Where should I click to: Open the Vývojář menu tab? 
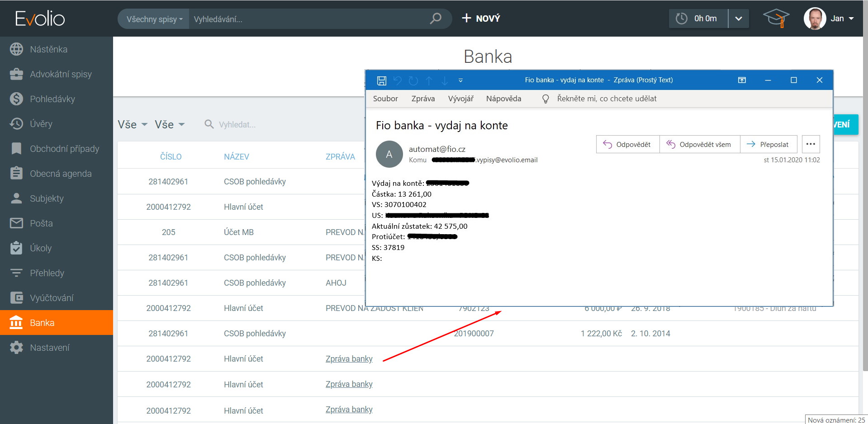(x=460, y=99)
